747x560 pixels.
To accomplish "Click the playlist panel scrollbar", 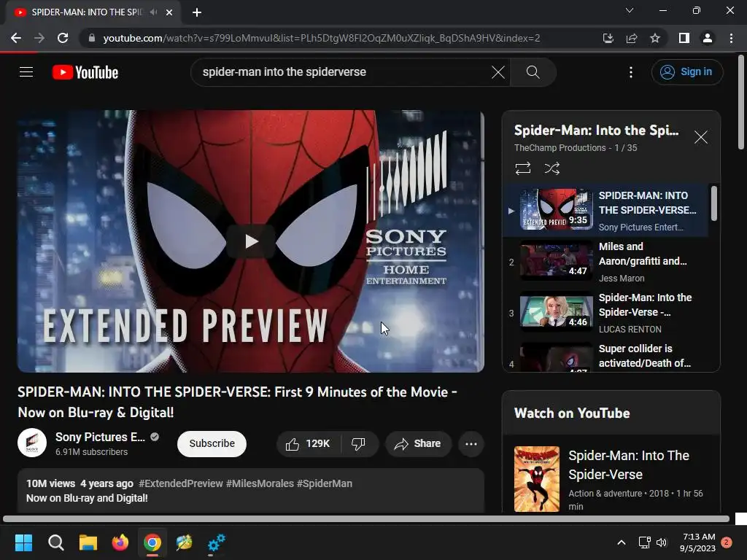I will [x=713, y=204].
